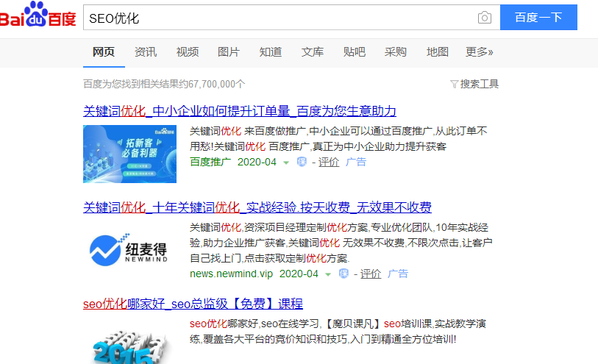Click the 保 shield icon on 百度推广 result

(x=302, y=162)
